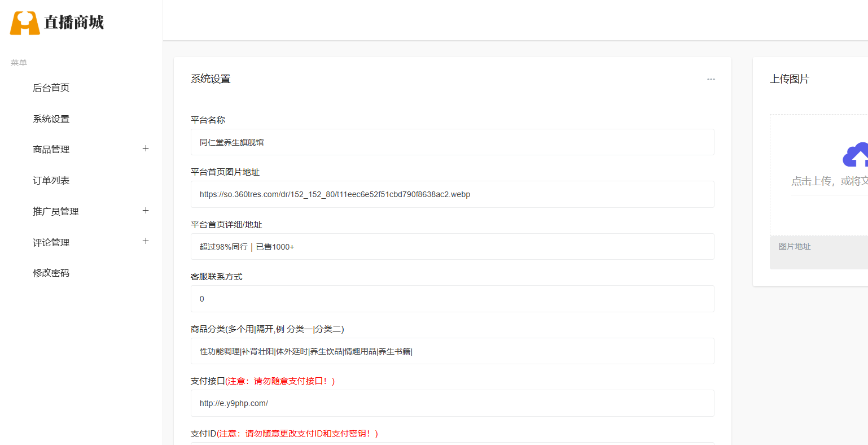Select the 客服联系方式 input box
Screen dimensions: 868x445
[x=452, y=299]
